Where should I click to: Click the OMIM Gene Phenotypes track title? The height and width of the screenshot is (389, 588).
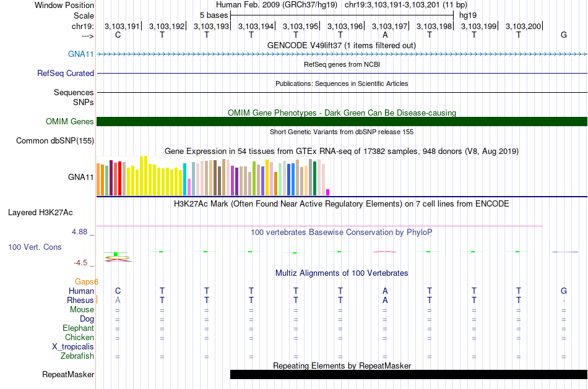click(x=342, y=113)
